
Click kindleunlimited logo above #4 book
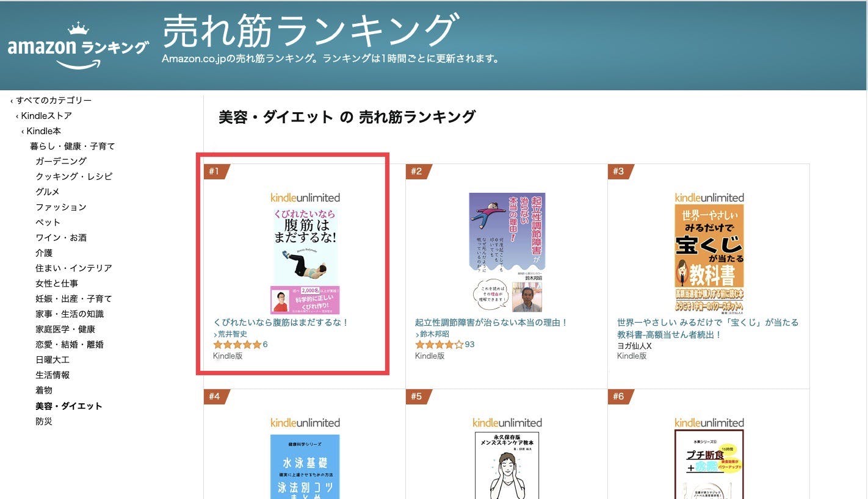(305, 423)
